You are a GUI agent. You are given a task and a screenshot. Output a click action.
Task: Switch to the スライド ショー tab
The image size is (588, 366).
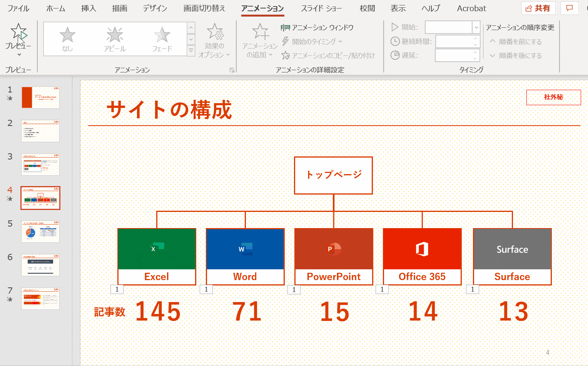[x=321, y=8]
